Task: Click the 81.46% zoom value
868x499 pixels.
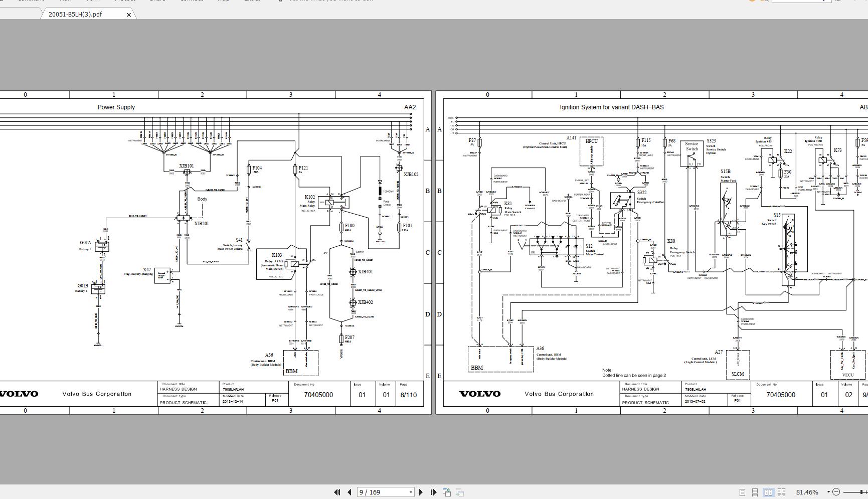Action: coord(807,492)
